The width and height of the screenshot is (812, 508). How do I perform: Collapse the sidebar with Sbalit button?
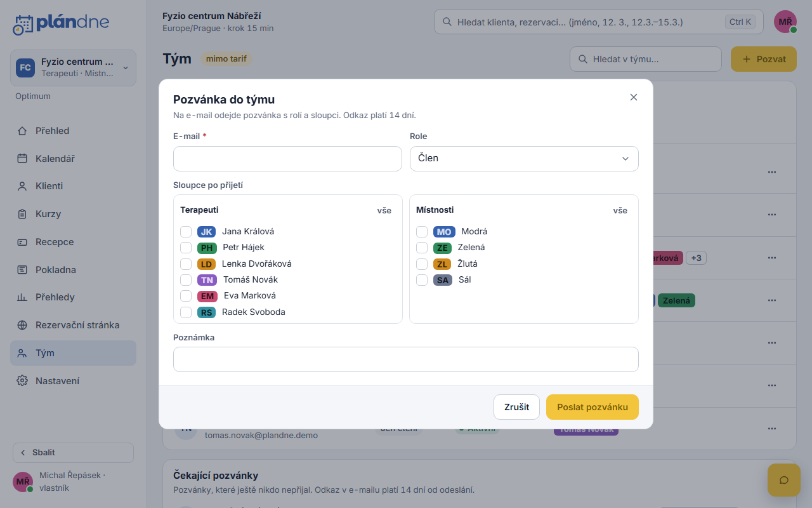[x=73, y=453]
